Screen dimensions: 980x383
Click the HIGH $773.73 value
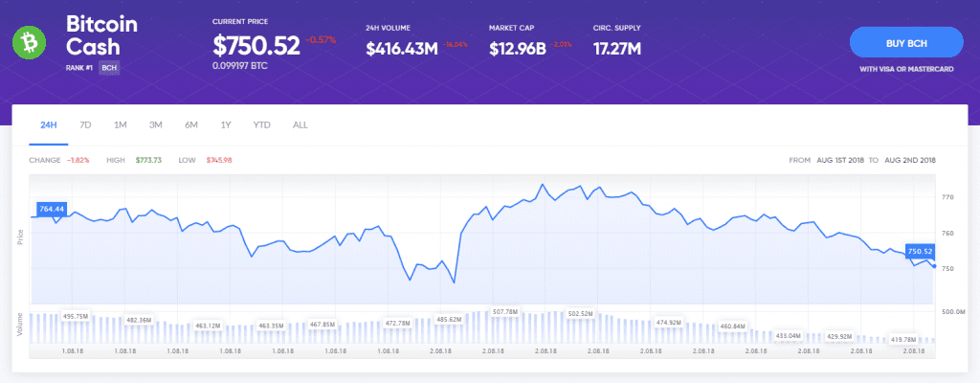pyautogui.click(x=148, y=160)
